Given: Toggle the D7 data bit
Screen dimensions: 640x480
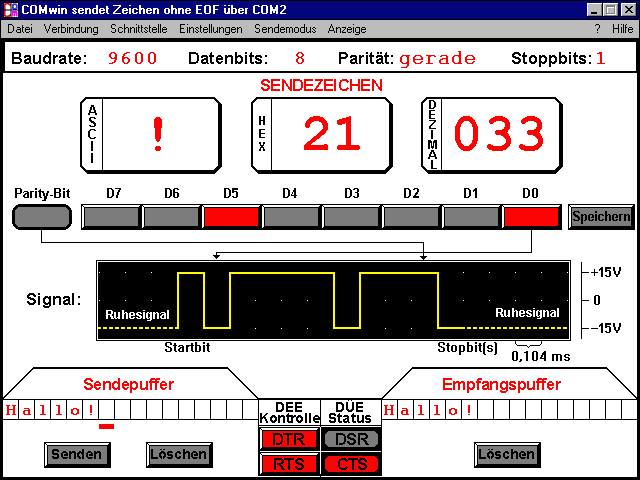Looking at the screenshot, I should (x=111, y=216).
